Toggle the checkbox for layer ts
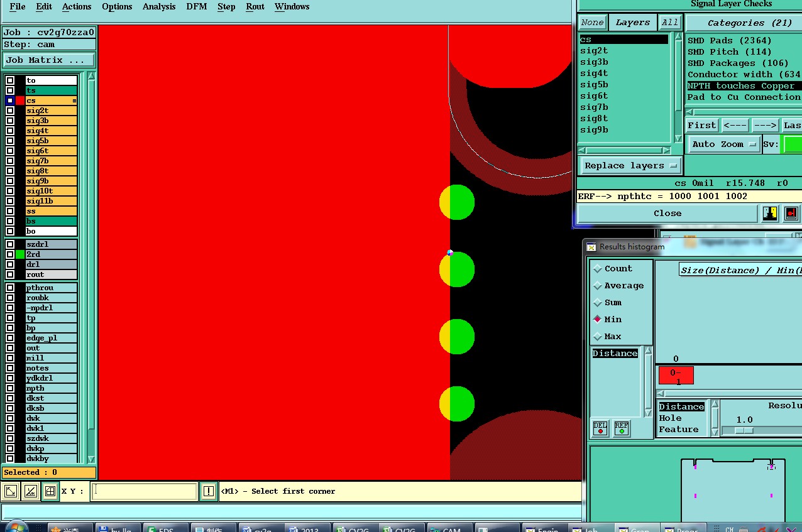The image size is (802, 532). tap(10, 90)
